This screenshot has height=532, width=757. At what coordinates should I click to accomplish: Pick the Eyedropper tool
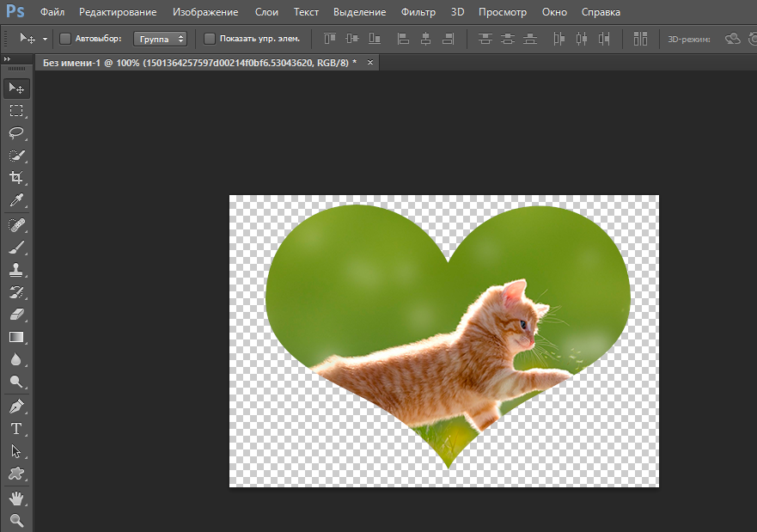16,201
